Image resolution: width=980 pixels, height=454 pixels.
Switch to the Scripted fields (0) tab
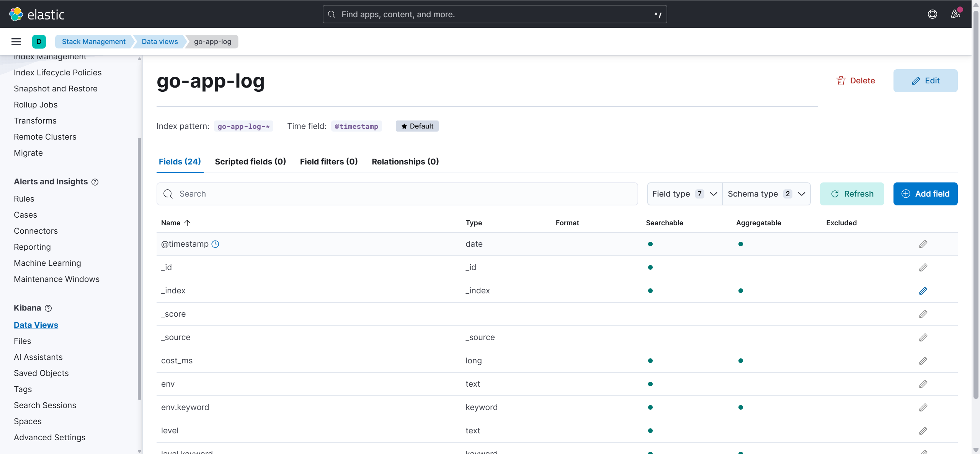250,162
